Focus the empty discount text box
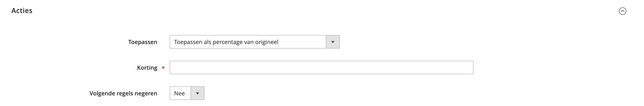Viewport: 644px width, 106px height. point(321,68)
